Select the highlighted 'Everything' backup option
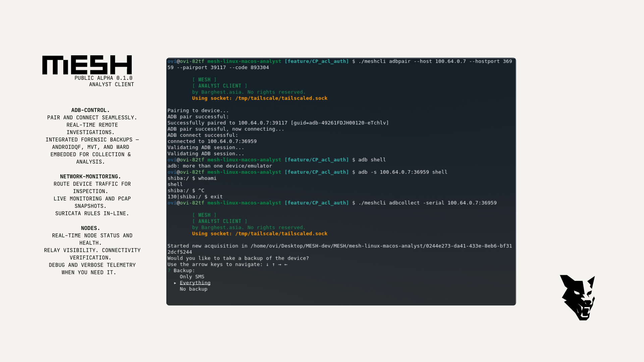Viewport: 644px width, 362px height. pos(195,283)
